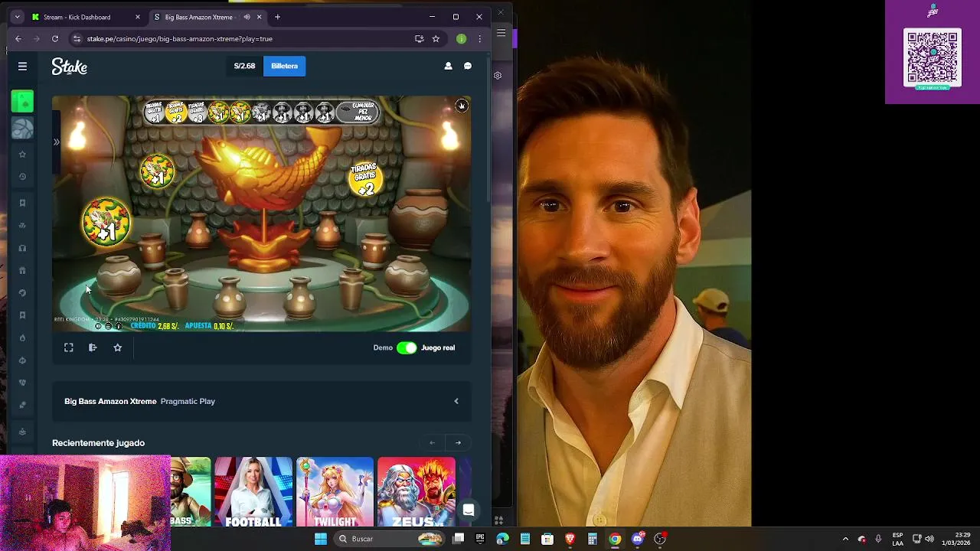Open Google Chrome from the taskbar
This screenshot has width=980, height=551.
pyautogui.click(x=615, y=539)
